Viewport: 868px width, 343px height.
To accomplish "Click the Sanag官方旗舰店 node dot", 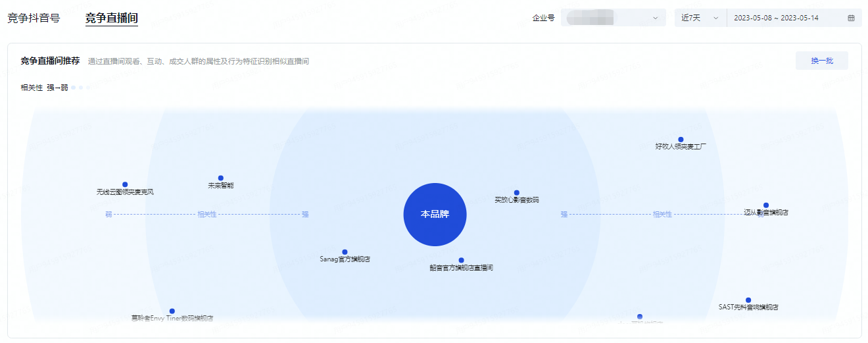I will [345, 252].
